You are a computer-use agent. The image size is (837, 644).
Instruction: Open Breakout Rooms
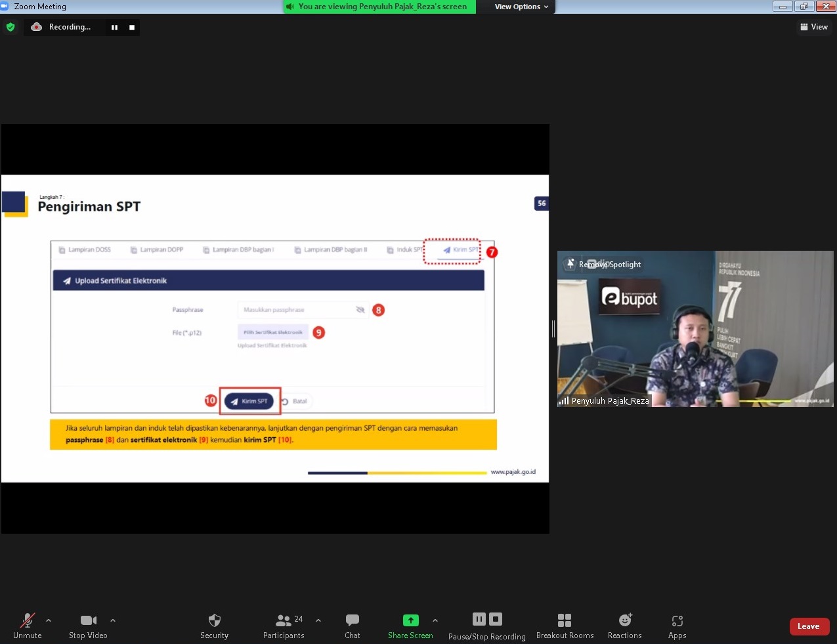click(565, 621)
